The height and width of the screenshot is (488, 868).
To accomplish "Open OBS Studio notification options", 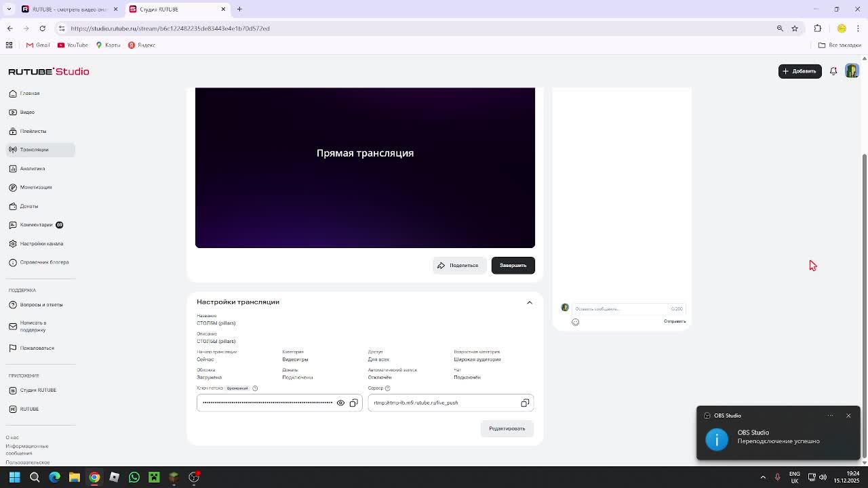I will coord(830,415).
